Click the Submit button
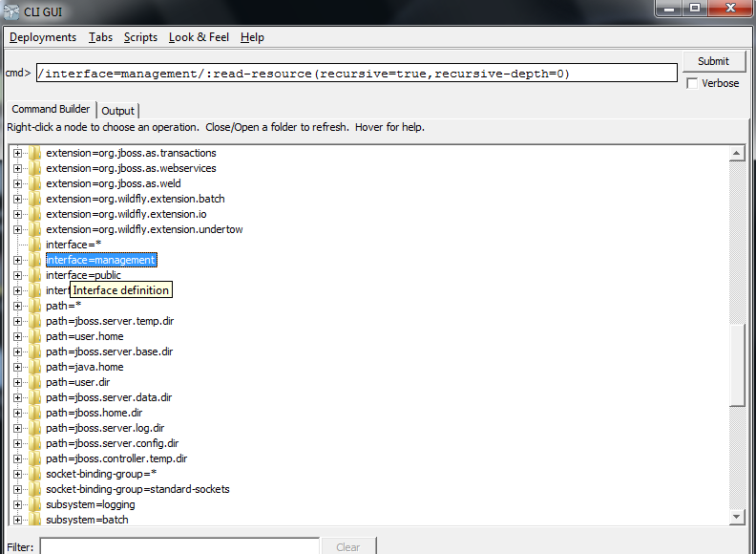 pos(714,61)
